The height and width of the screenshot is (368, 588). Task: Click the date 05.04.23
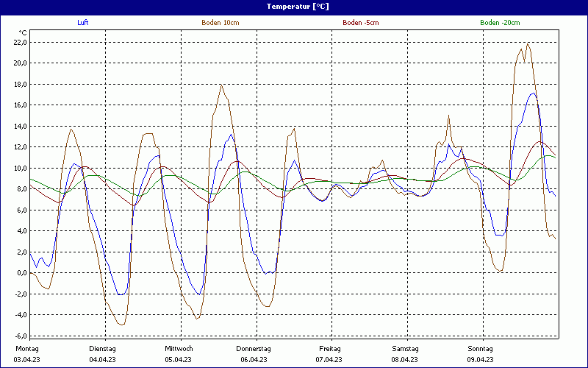point(178,360)
